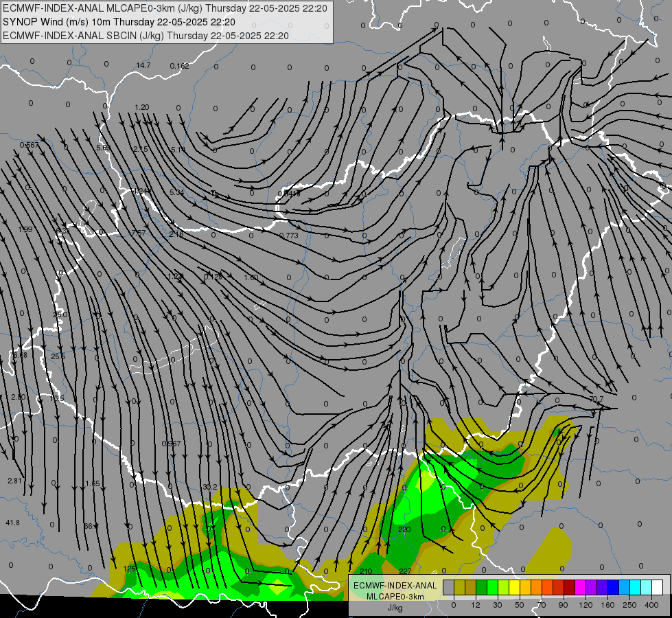
Task: Click the J/kg unit label in legend
Action: [x=395, y=608]
